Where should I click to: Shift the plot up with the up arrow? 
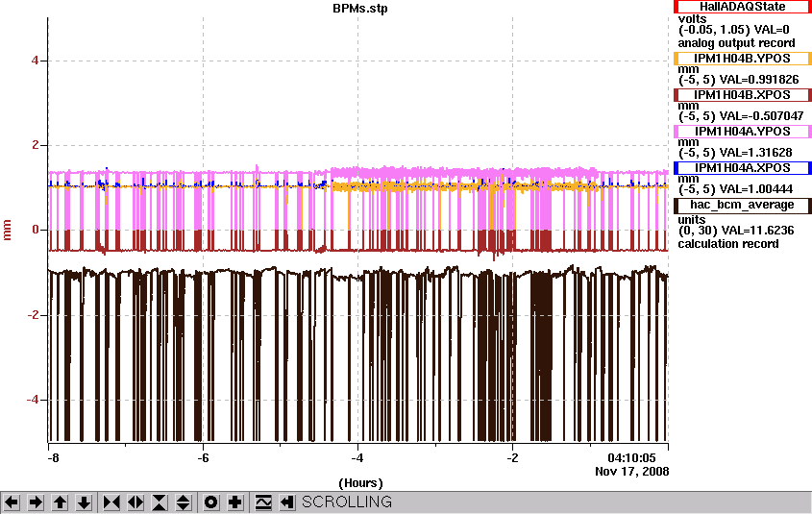tap(60, 502)
